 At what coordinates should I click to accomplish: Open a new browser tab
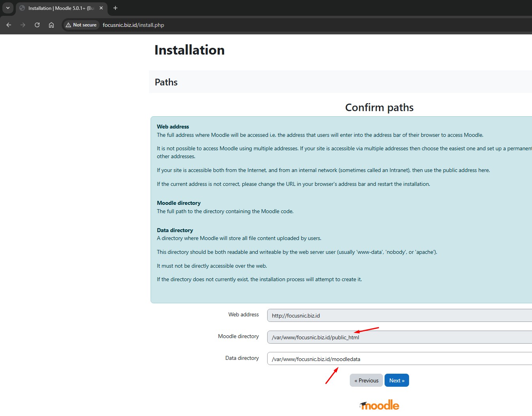[115, 8]
